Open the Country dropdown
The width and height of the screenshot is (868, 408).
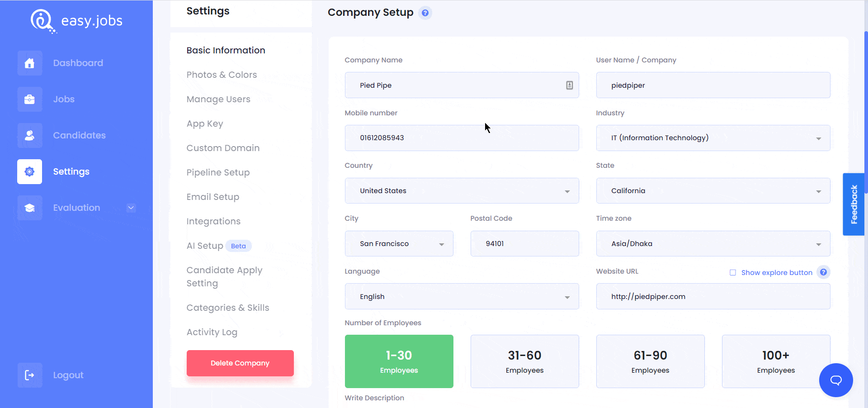coord(462,191)
